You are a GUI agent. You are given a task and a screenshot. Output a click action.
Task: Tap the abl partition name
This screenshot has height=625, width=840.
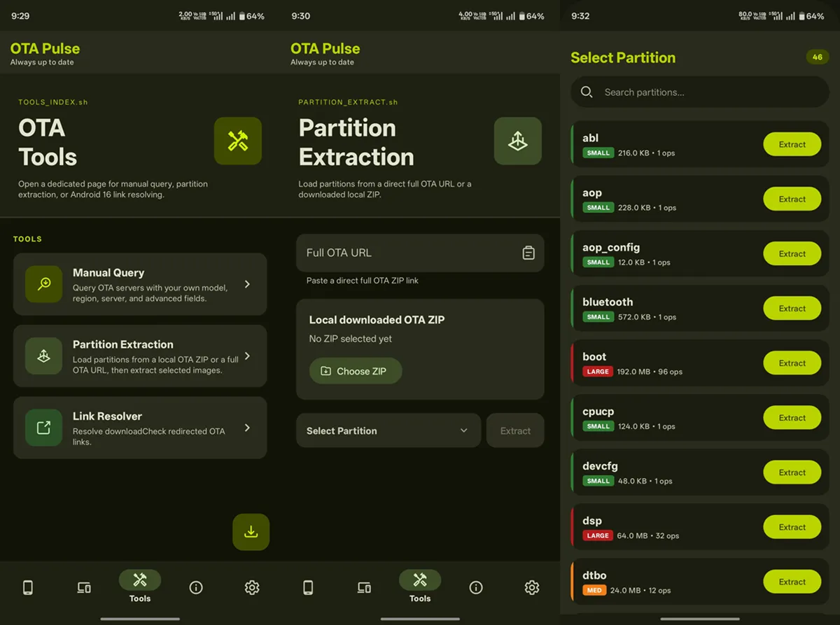[590, 138]
